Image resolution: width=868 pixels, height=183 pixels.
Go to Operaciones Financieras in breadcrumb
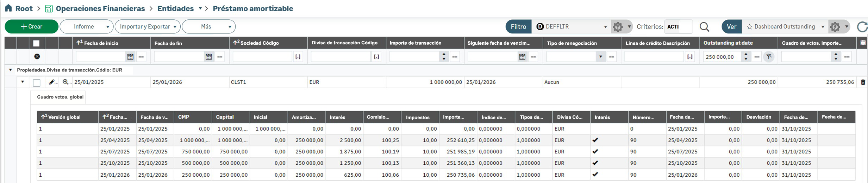[x=100, y=8]
